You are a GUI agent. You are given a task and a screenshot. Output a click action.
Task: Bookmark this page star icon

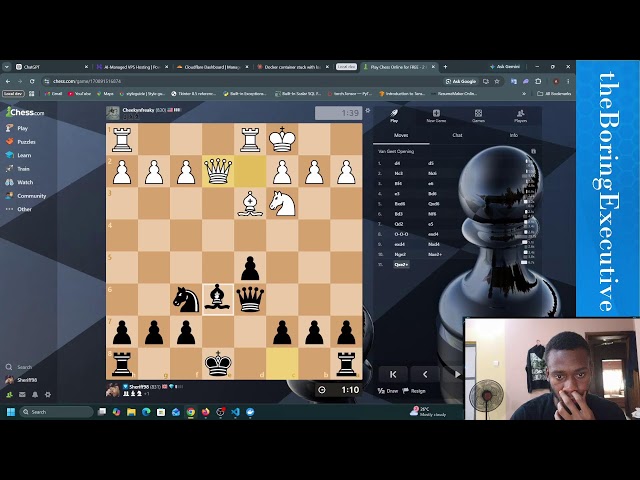497,81
